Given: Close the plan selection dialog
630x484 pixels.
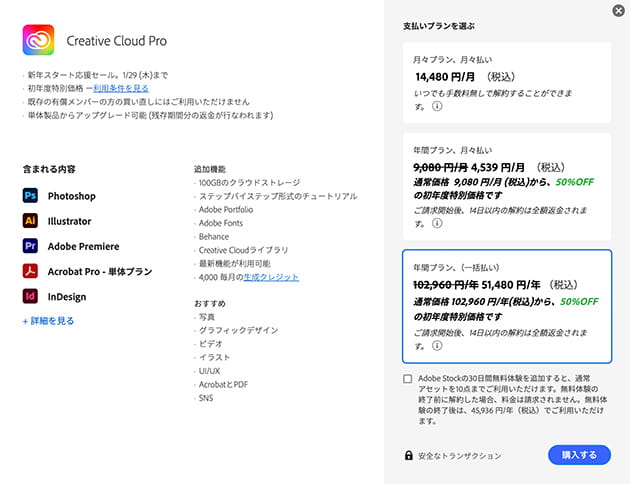Looking at the screenshot, I should 617,11.
